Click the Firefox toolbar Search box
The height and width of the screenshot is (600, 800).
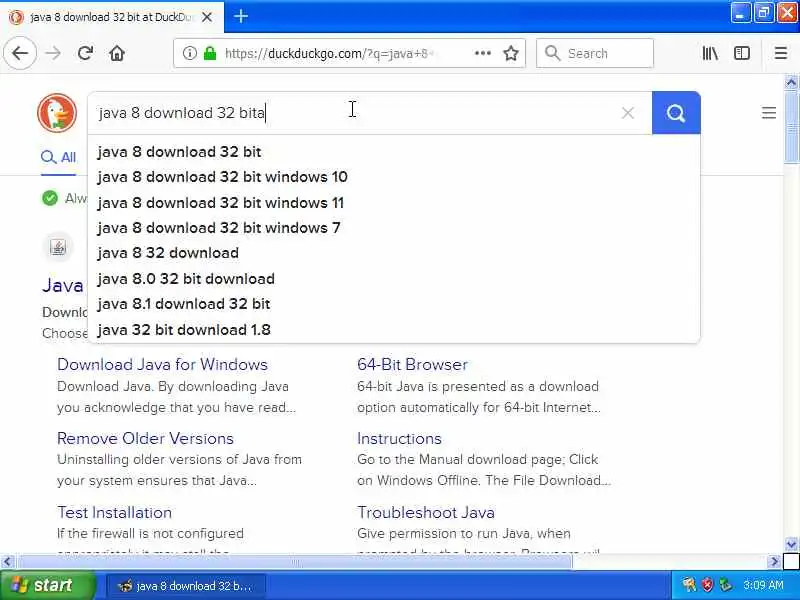point(595,53)
